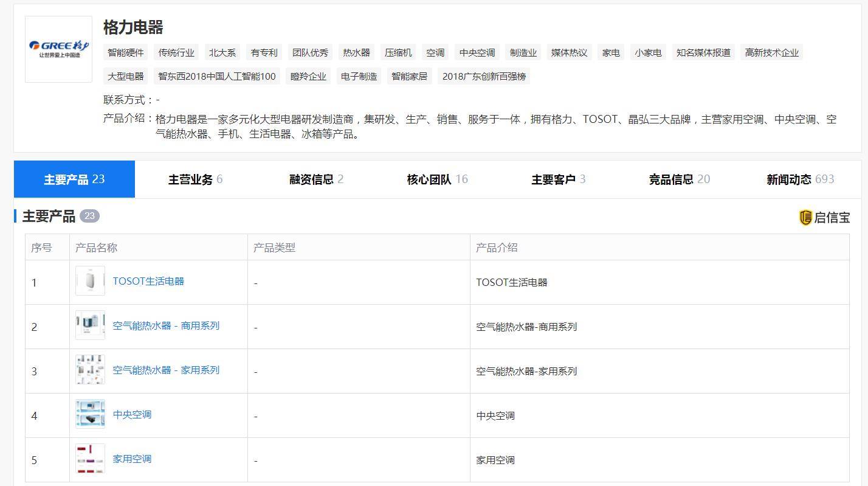The width and height of the screenshot is (868, 486).
Task: Open the 中央空调 product name link
Action: click(132, 414)
